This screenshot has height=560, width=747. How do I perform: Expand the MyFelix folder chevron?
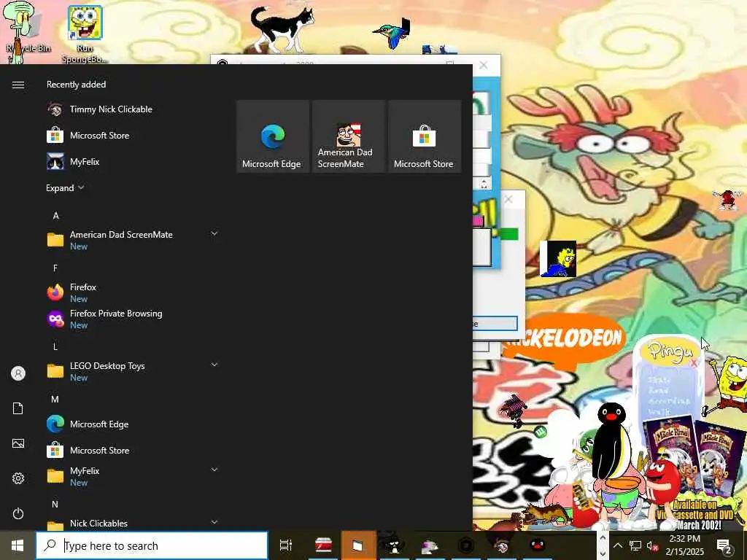coord(214,470)
